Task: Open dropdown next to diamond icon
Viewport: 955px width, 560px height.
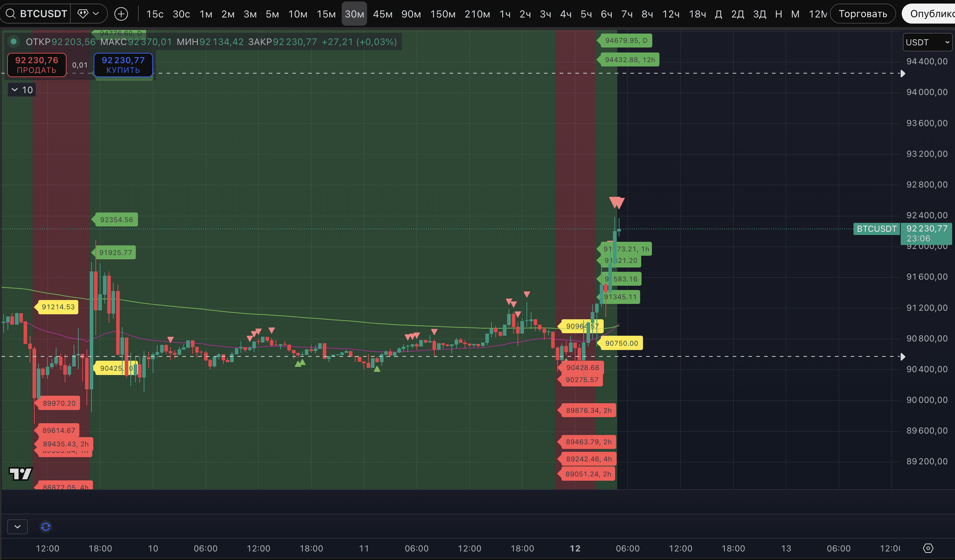Action: tap(96, 14)
